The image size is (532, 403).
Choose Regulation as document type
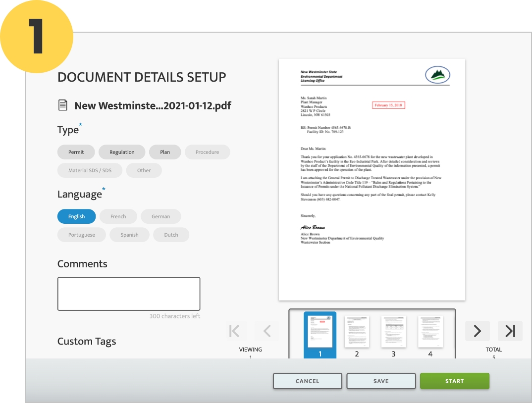point(122,152)
